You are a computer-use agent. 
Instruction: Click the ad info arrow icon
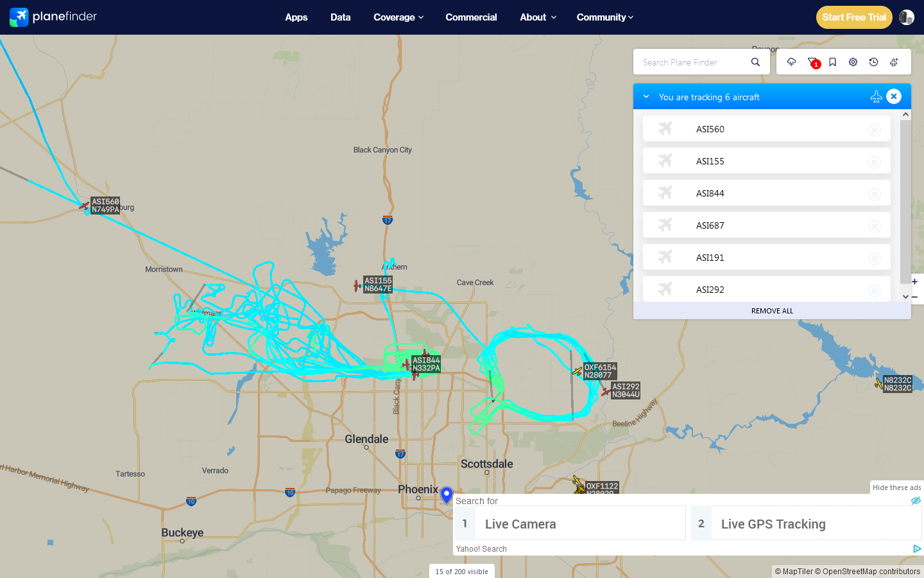point(917,548)
